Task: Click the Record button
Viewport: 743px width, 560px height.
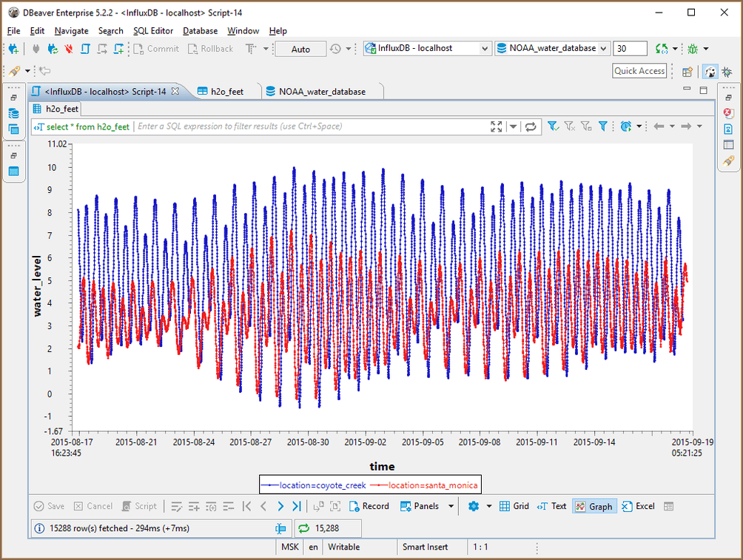Action: [369, 506]
